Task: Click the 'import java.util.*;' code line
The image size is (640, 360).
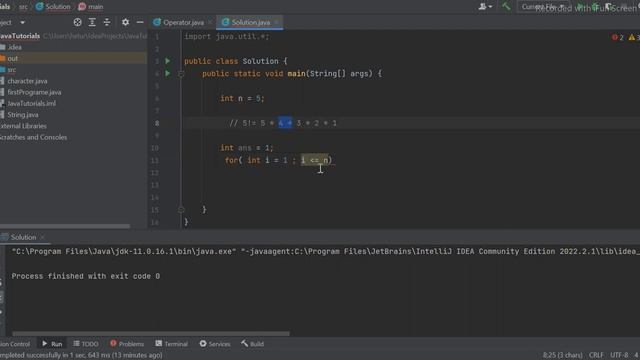Action: (x=227, y=37)
